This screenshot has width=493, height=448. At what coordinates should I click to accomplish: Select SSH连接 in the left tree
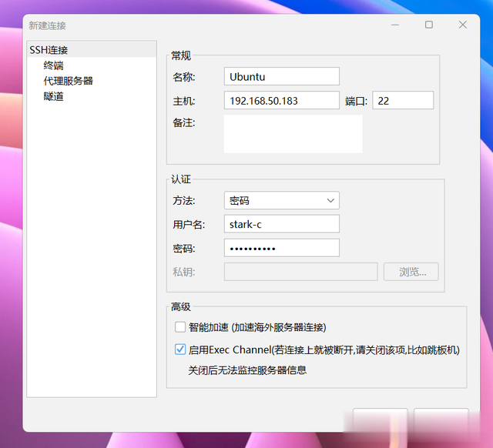tap(92, 49)
